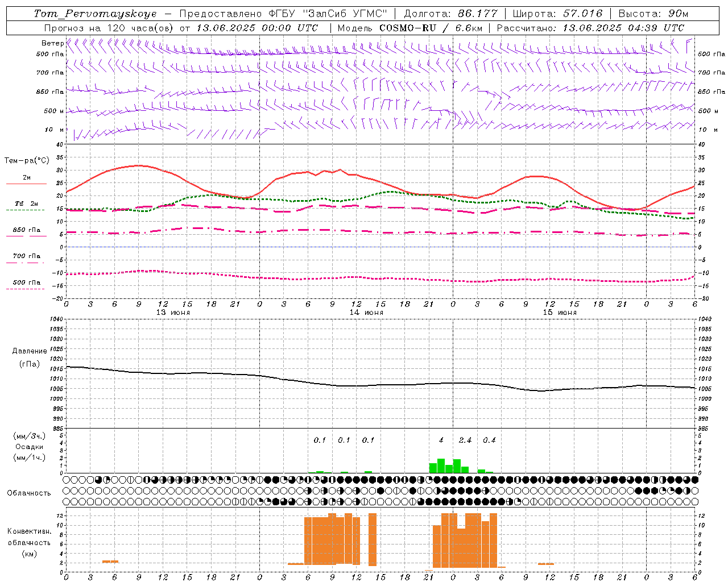Screen dimensions: 728x582
Task: Click the 'Td 2м' dew point legend entry
Action: [x=26, y=203]
